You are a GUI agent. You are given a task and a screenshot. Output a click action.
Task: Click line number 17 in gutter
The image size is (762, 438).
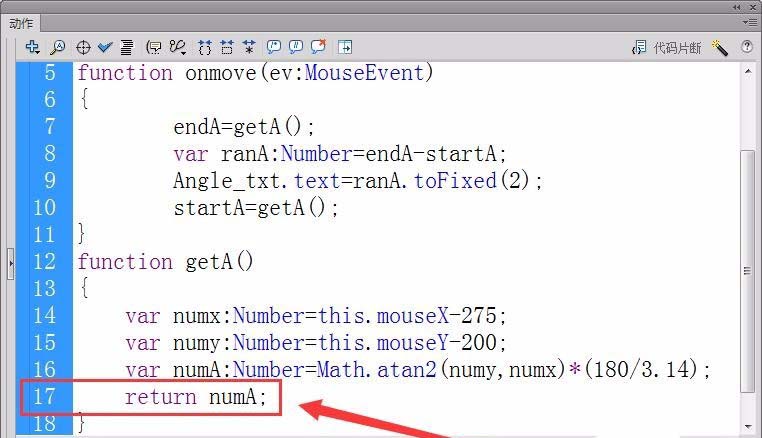(44, 396)
